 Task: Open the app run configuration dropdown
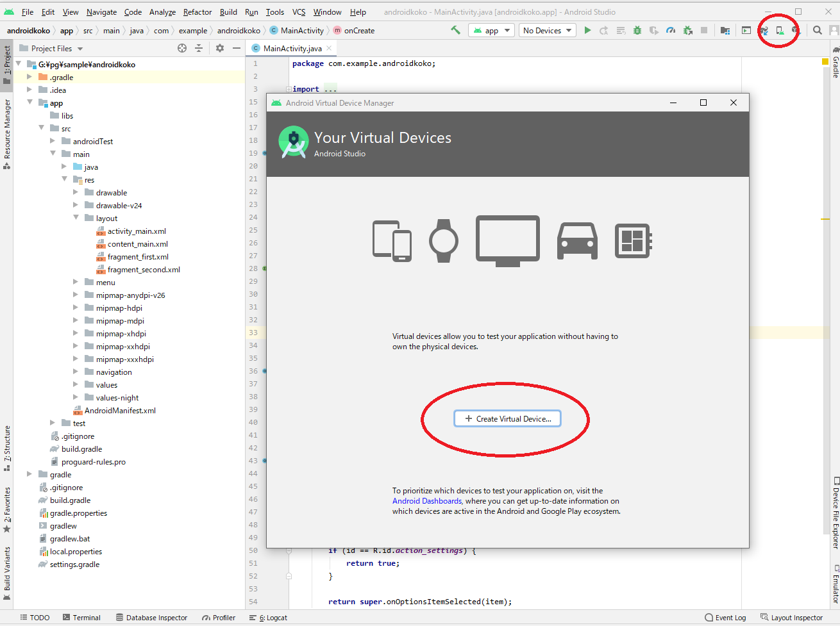(491, 30)
